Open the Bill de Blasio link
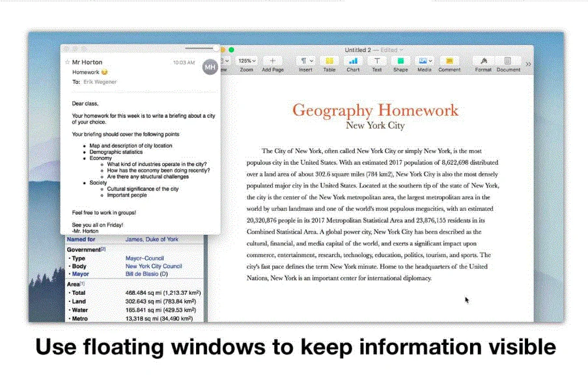Viewport: 588px width, 386px height. [x=142, y=274]
